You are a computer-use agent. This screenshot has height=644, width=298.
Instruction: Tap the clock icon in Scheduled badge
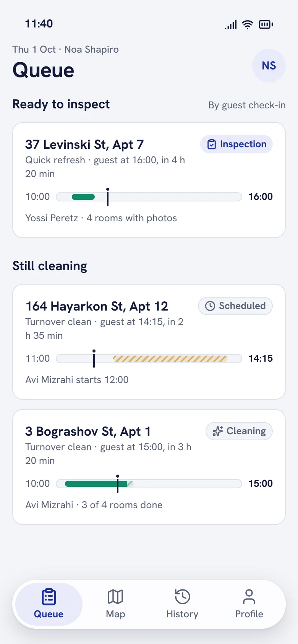[210, 306]
